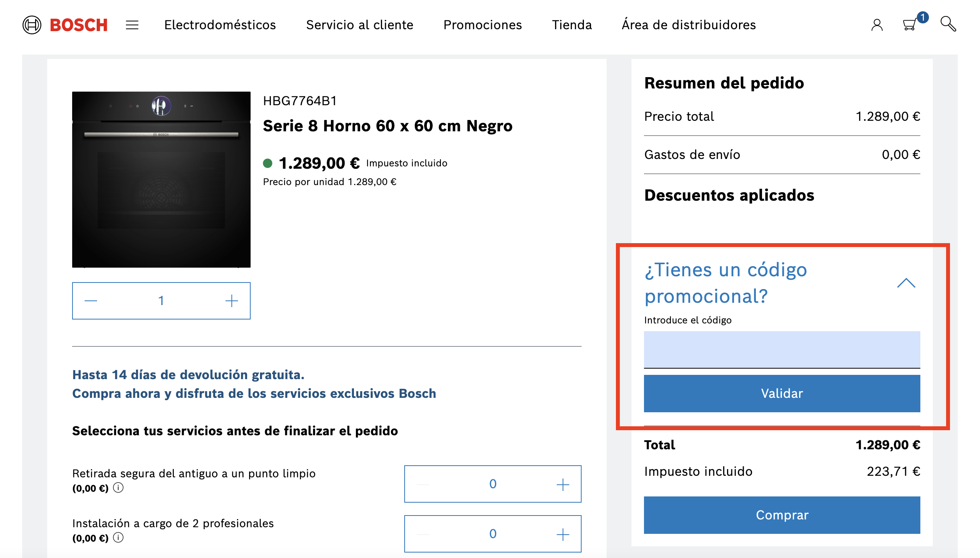Open Tienda menu item
980x558 pixels.
(571, 25)
